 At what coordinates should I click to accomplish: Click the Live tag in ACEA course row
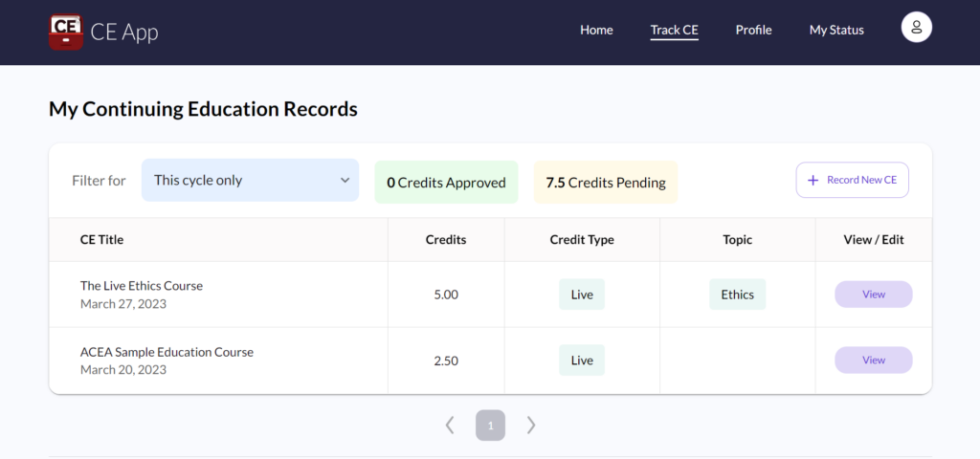(x=582, y=361)
